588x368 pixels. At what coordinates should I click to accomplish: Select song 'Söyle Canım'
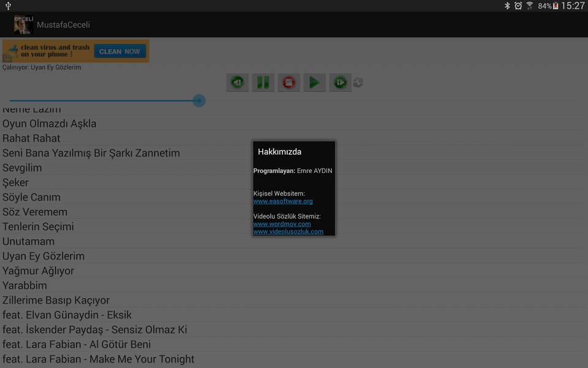click(x=294, y=197)
